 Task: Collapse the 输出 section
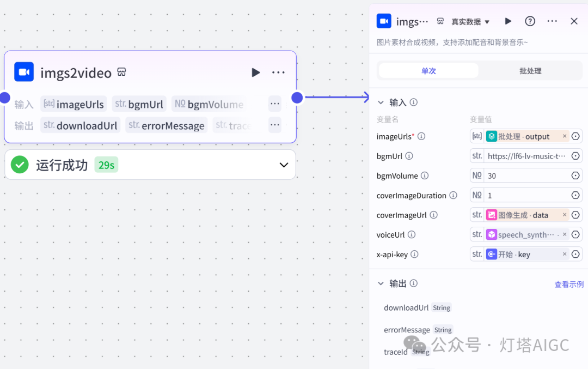pyautogui.click(x=380, y=283)
